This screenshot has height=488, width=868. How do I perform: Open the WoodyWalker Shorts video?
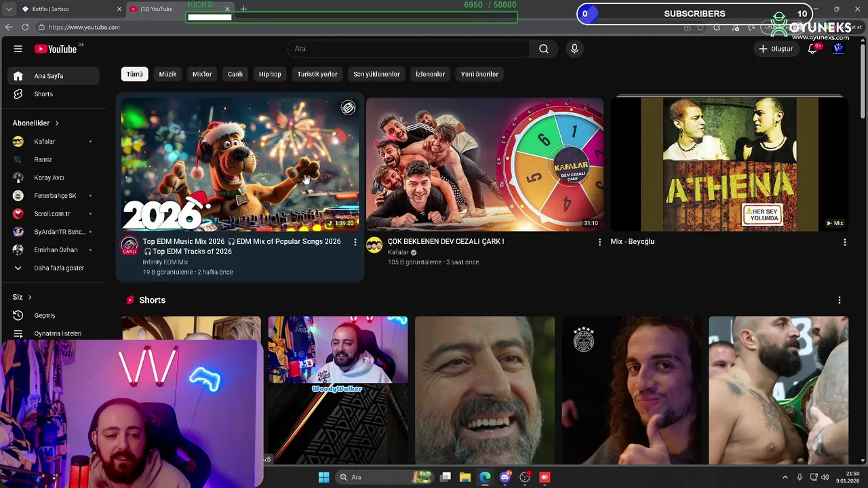[x=338, y=390]
